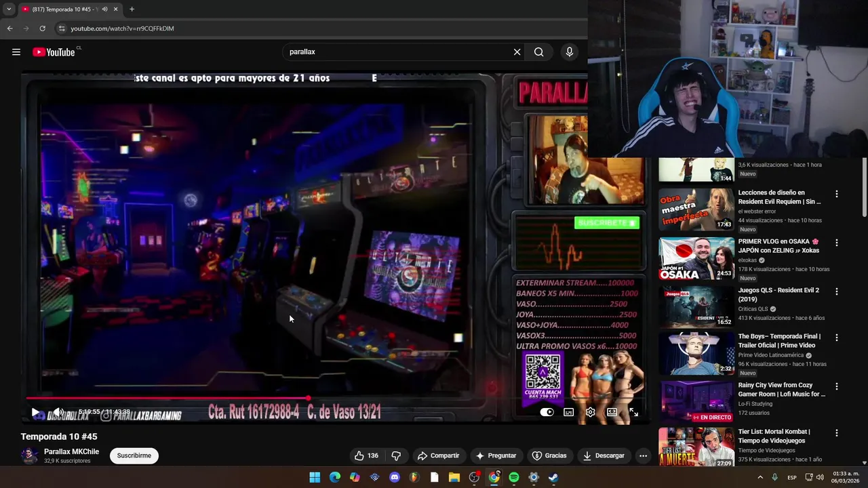Image resolution: width=868 pixels, height=488 pixels.
Task: Open the 1:44 video thumbnail at the list top
Action: (696, 169)
